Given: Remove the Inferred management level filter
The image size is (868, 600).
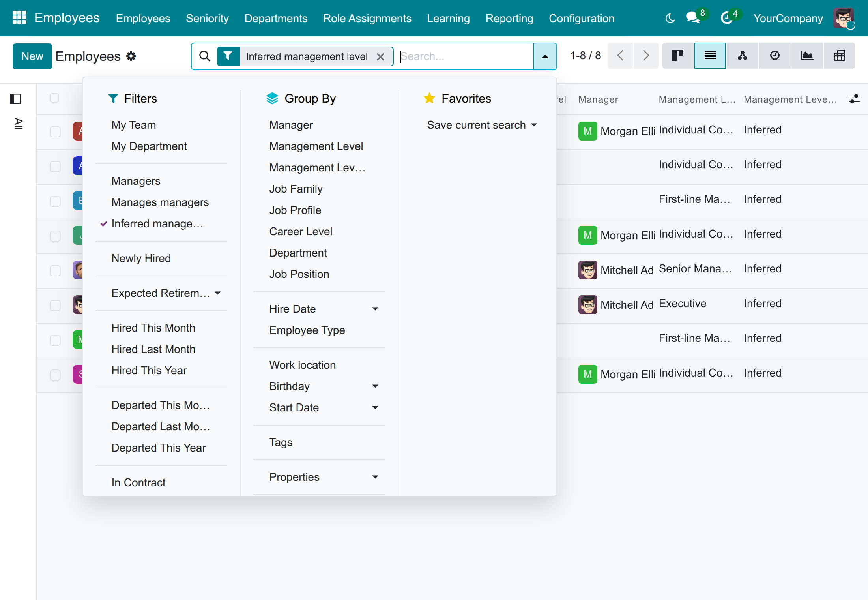Looking at the screenshot, I should (x=380, y=57).
